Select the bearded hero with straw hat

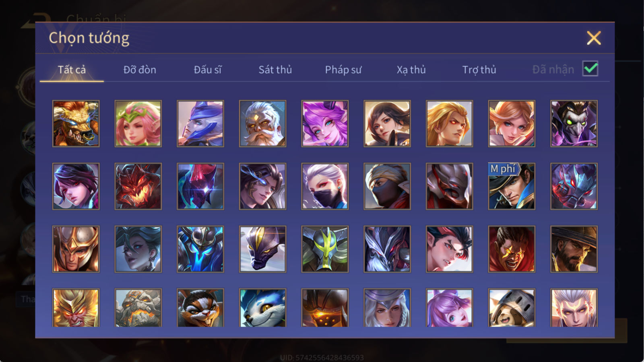click(x=574, y=249)
